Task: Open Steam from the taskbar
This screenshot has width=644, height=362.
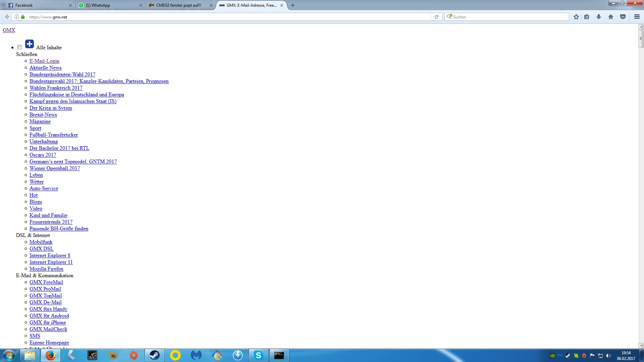Action: [x=155, y=355]
